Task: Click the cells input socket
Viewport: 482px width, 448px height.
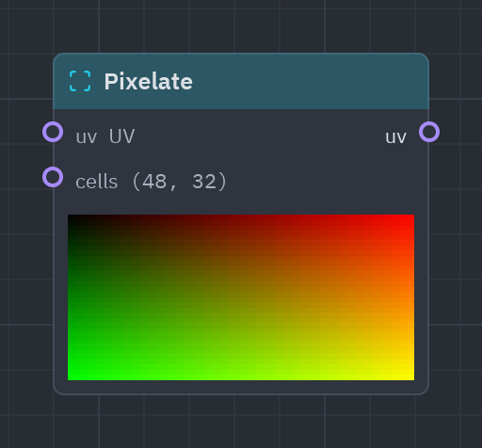Action: [x=53, y=177]
